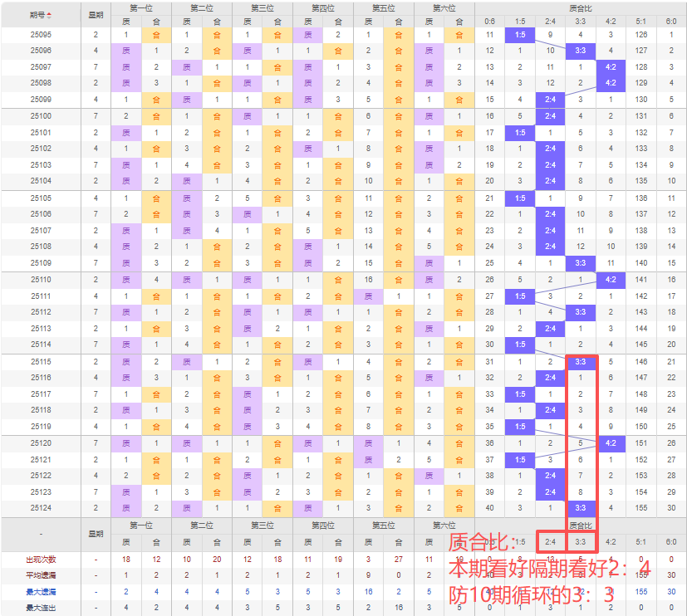
Task: Click the sort arrow icon beside 期号
Action: (49, 15)
